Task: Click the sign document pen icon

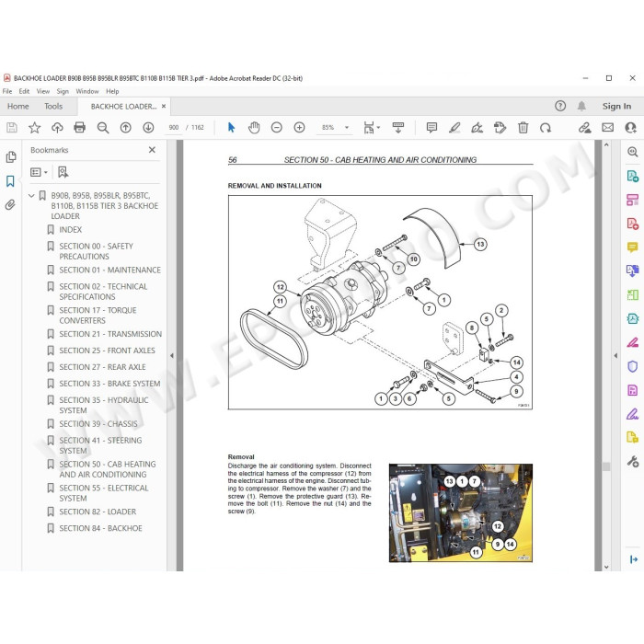Action: coord(477,128)
